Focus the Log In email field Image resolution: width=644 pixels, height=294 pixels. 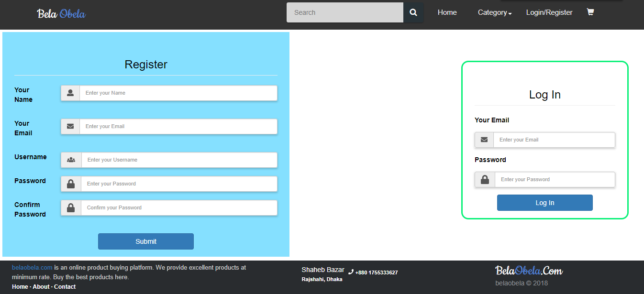(555, 140)
